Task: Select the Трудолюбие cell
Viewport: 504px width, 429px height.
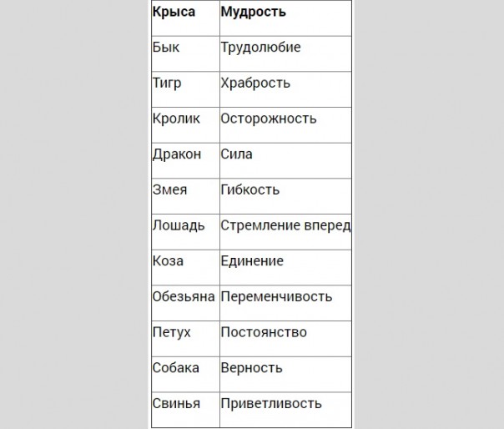Action: (x=260, y=48)
